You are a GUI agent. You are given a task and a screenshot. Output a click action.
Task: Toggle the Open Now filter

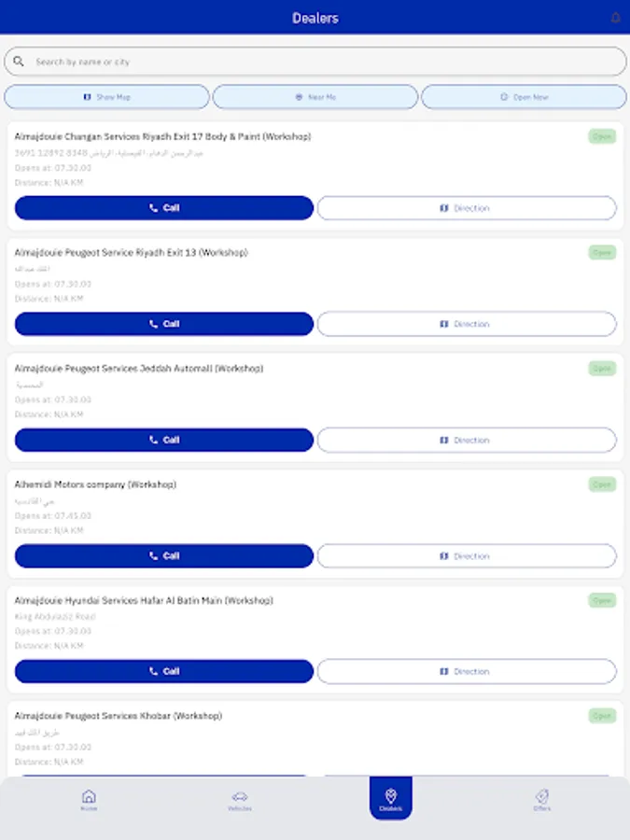523,96
